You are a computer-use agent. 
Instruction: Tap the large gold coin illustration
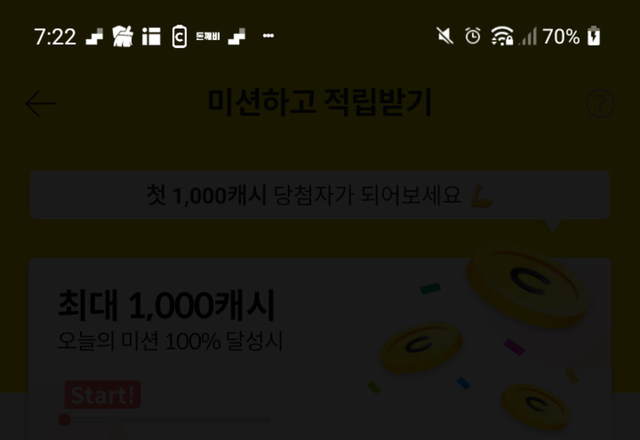528,286
